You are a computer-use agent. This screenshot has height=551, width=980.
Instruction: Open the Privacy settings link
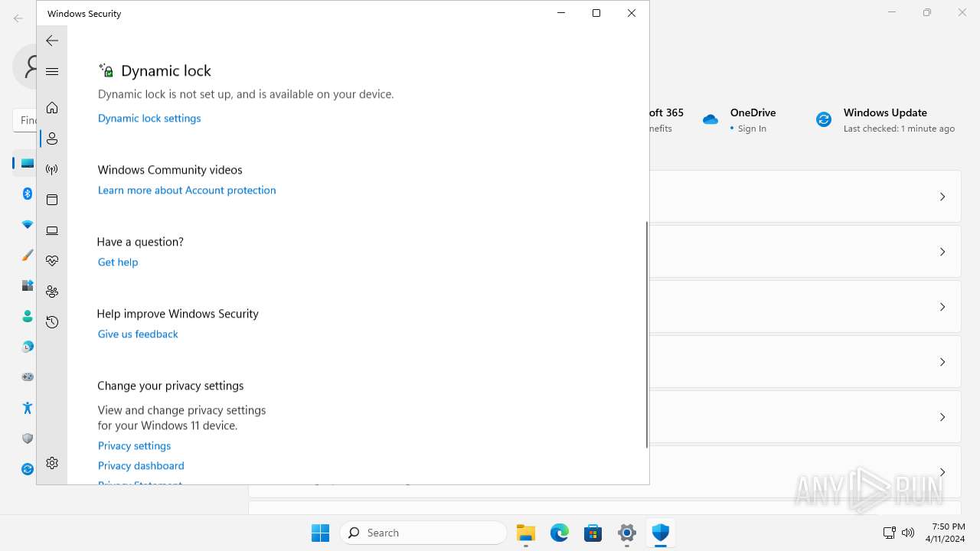coord(134,445)
